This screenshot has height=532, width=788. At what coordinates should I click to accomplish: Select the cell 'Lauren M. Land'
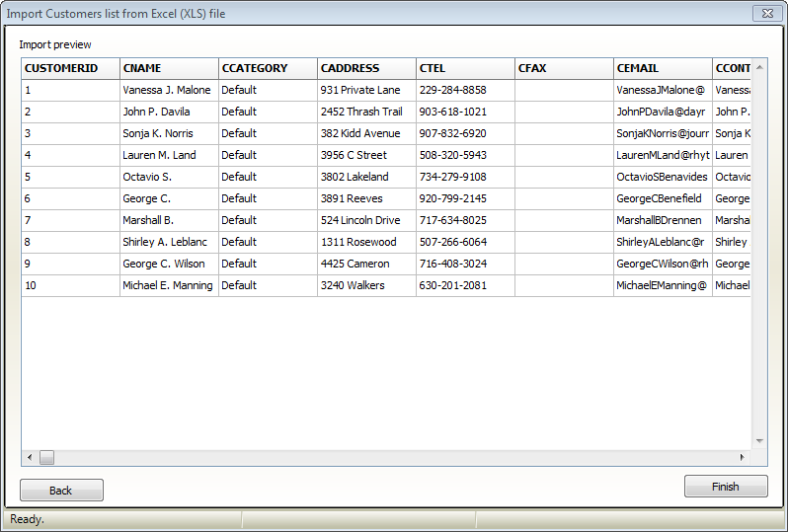click(x=170, y=155)
